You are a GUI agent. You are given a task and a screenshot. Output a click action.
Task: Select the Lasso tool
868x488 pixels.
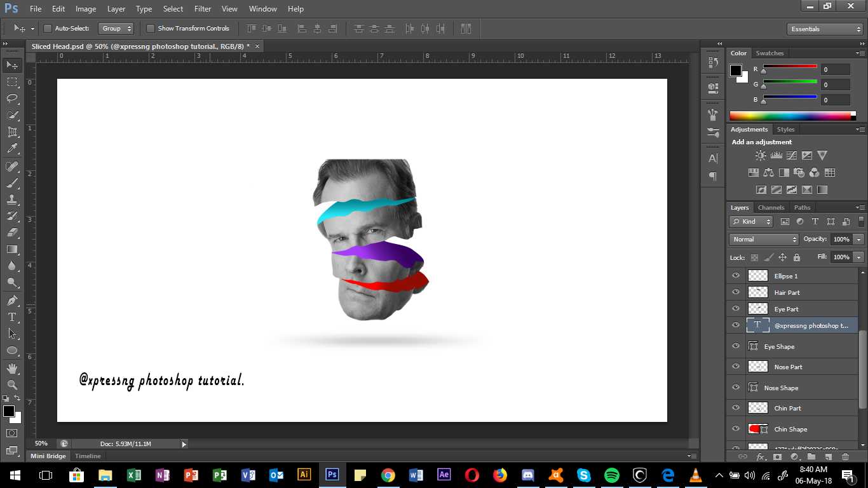(x=12, y=98)
